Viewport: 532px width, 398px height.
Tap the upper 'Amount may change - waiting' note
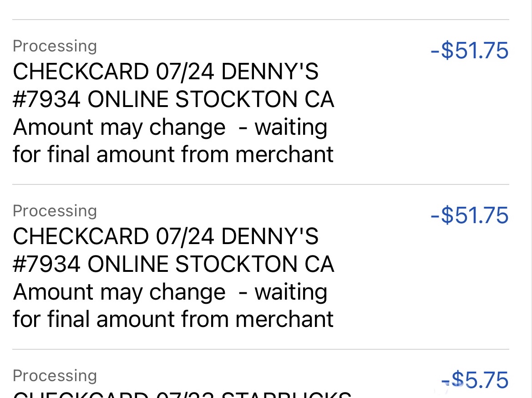(170, 128)
